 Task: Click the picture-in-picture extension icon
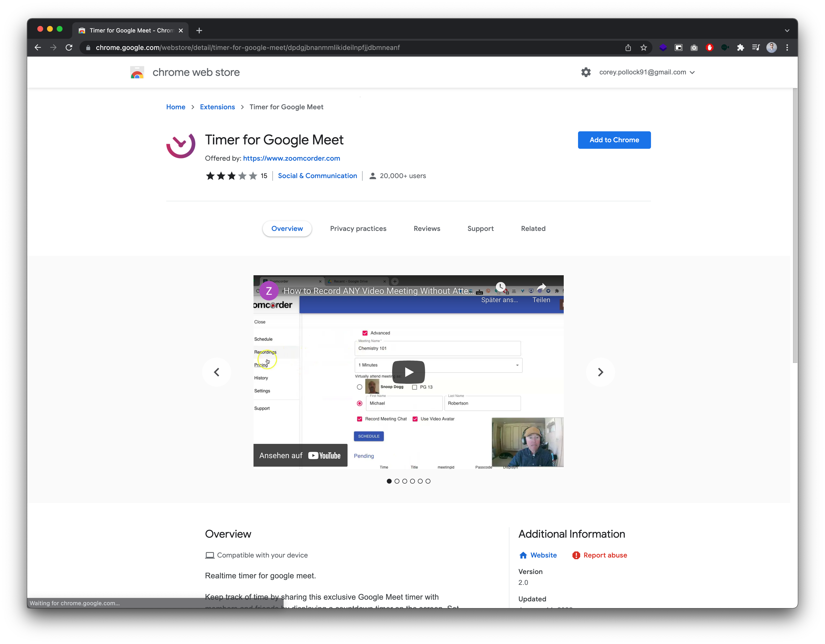(678, 47)
